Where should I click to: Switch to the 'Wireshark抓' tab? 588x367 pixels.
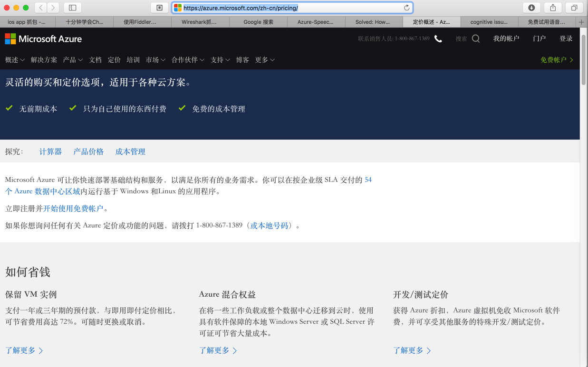pyautogui.click(x=199, y=22)
